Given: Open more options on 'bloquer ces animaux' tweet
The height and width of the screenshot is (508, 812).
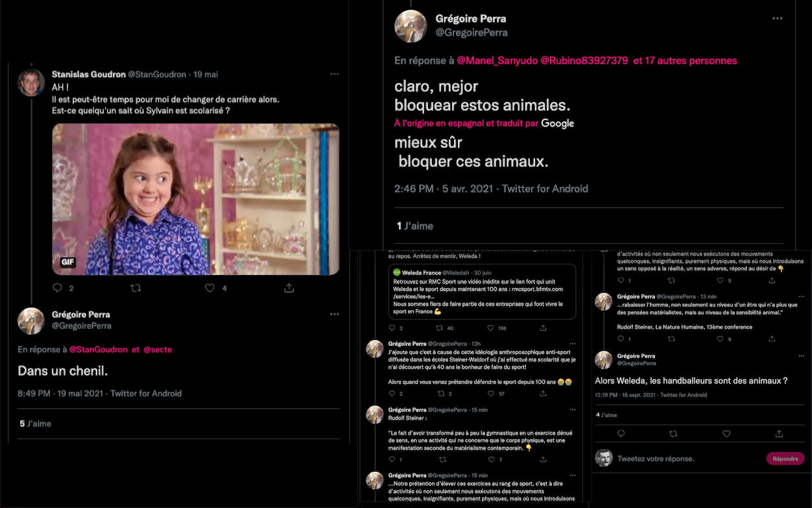Looking at the screenshot, I should click(778, 18).
